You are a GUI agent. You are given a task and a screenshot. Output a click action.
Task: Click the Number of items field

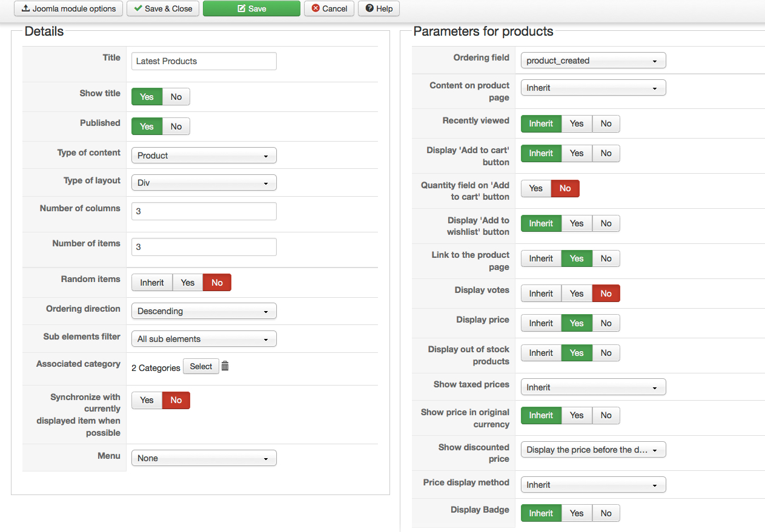(x=204, y=247)
